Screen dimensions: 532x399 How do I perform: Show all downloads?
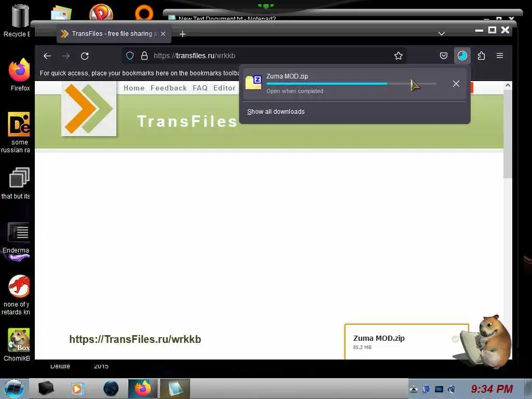[x=276, y=112]
